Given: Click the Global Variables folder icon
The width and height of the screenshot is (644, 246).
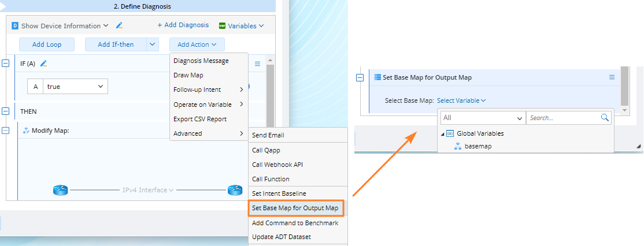Looking at the screenshot, I should (450, 133).
